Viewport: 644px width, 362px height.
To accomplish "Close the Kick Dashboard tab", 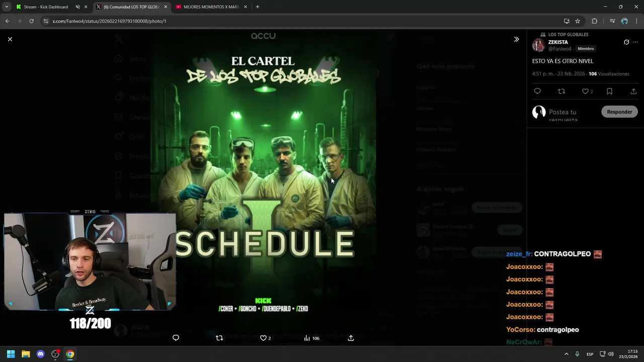I will click(86, 7).
